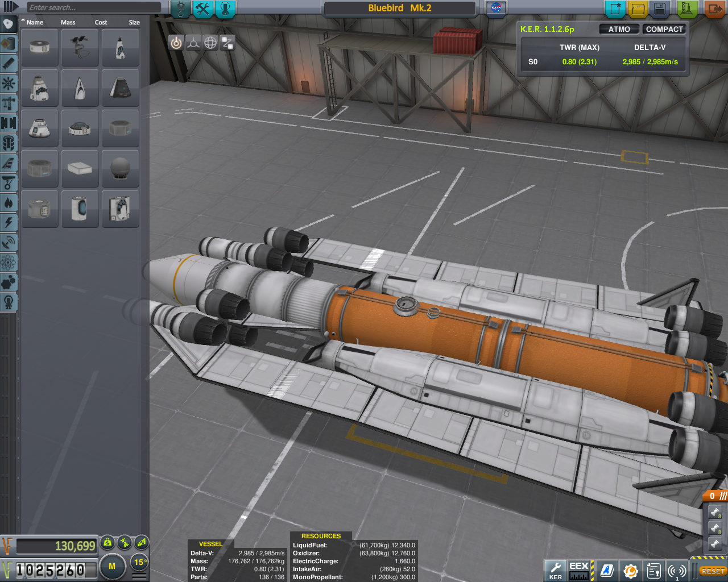The width and height of the screenshot is (728, 582).
Task: Open the Science parts category atom icon
Action: 9,263
